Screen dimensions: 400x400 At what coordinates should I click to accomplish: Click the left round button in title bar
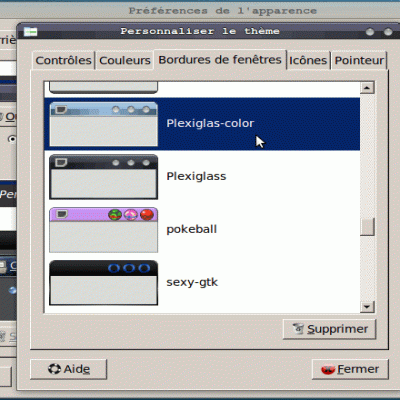[370, 32]
